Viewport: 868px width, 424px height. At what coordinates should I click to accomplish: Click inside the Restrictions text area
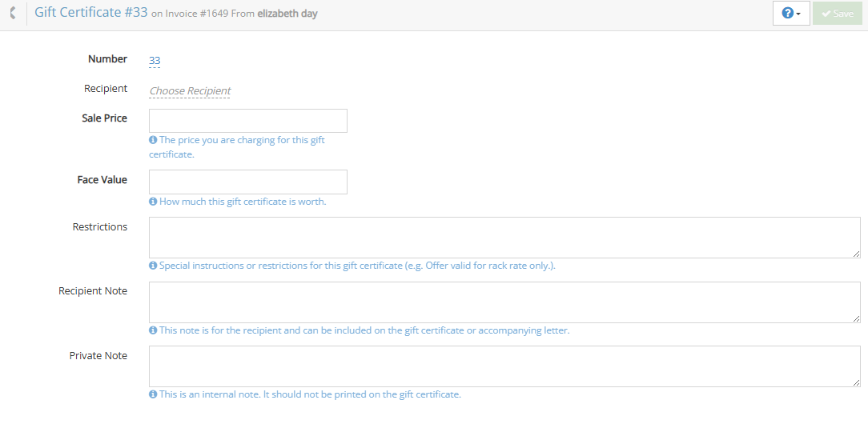[x=504, y=238]
